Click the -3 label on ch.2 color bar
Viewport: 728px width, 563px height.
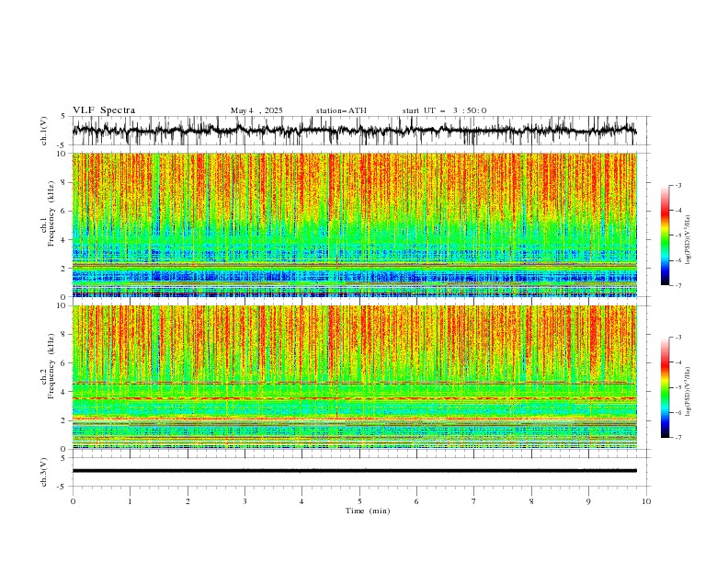click(677, 338)
